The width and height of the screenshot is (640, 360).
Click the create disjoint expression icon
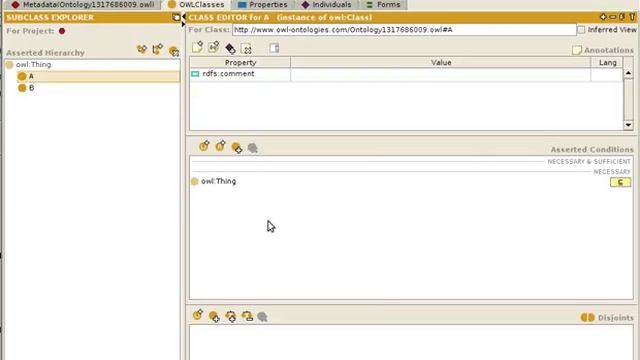click(198, 315)
